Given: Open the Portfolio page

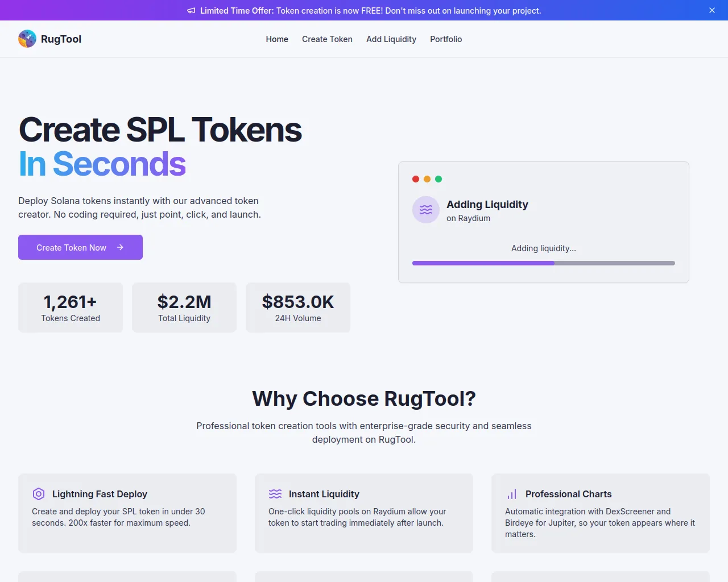Looking at the screenshot, I should (x=446, y=39).
